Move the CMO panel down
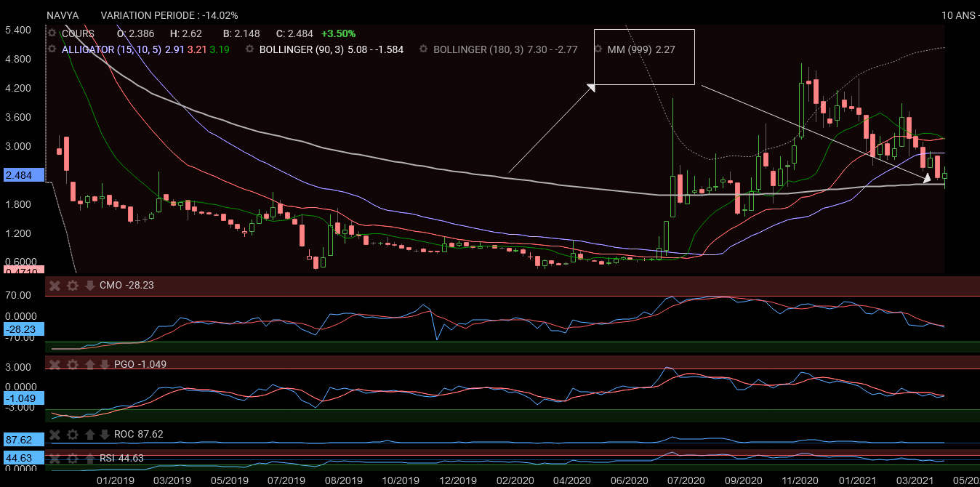This screenshot has height=487, width=980. 90,286
